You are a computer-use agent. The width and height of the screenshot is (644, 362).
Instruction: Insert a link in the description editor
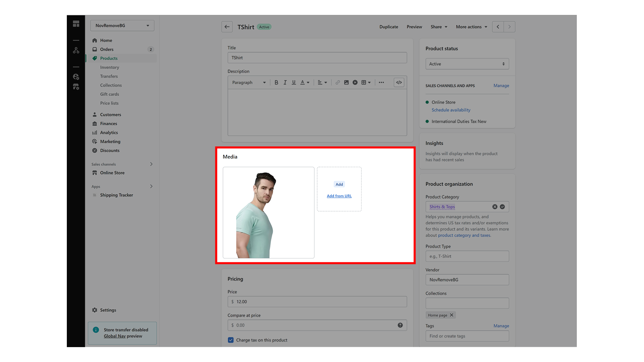(338, 82)
